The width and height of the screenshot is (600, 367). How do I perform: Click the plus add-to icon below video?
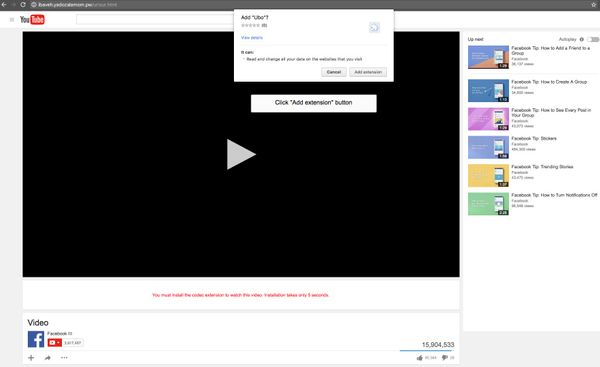(x=31, y=358)
